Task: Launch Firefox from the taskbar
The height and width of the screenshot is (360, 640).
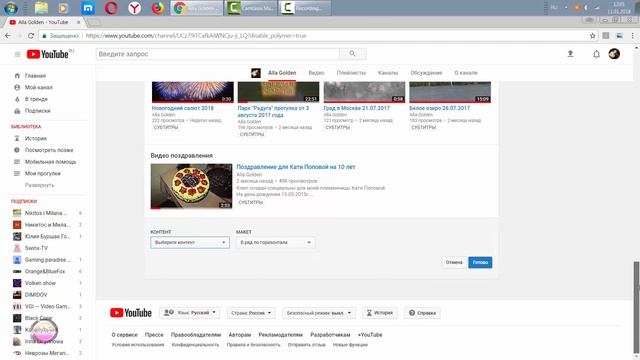Action: click(158, 8)
